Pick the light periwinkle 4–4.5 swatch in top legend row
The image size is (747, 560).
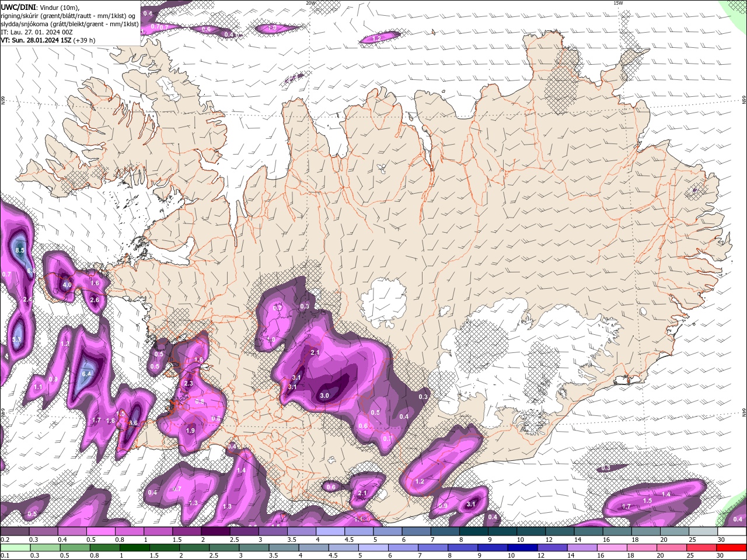point(330,531)
